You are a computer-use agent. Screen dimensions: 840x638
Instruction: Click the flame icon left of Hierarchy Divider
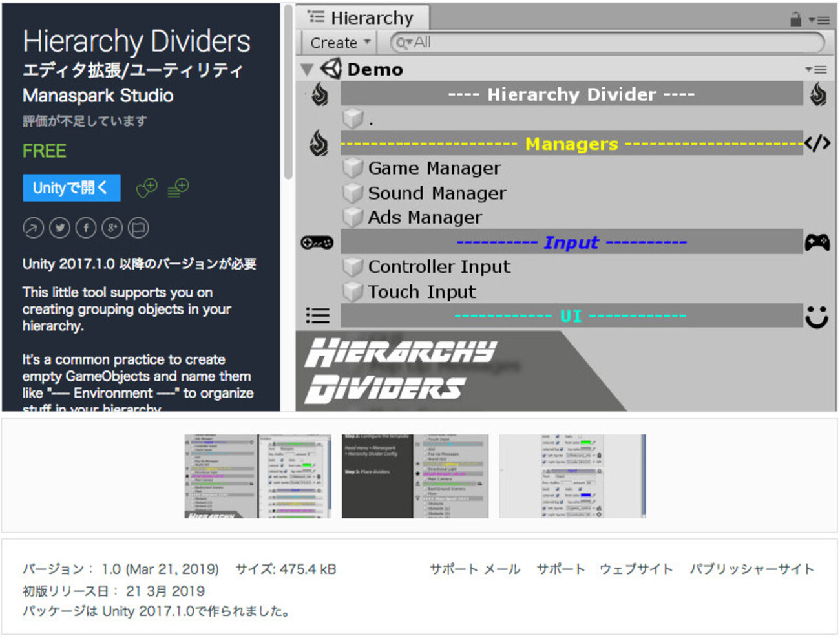tap(320, 94)
